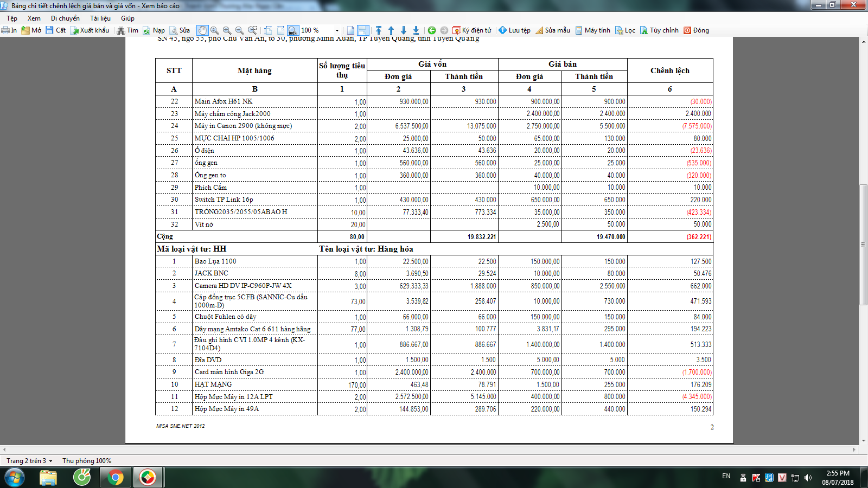Screen dimensions: 868x488
Task: Click the Mở (open) toolbar button
Action: [x=31, y=30]
